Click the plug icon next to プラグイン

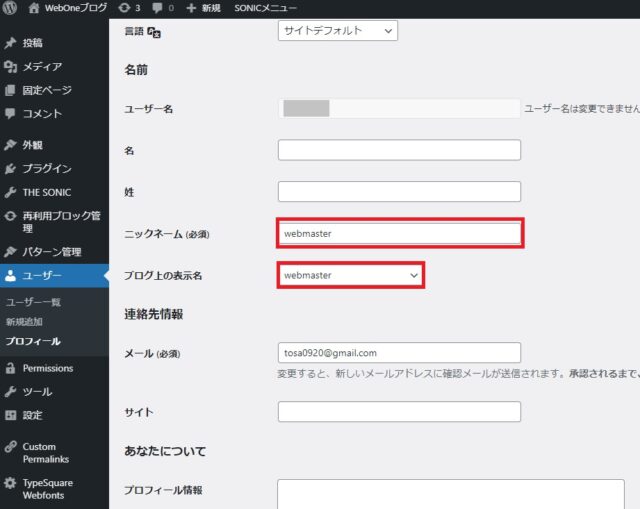10,169
